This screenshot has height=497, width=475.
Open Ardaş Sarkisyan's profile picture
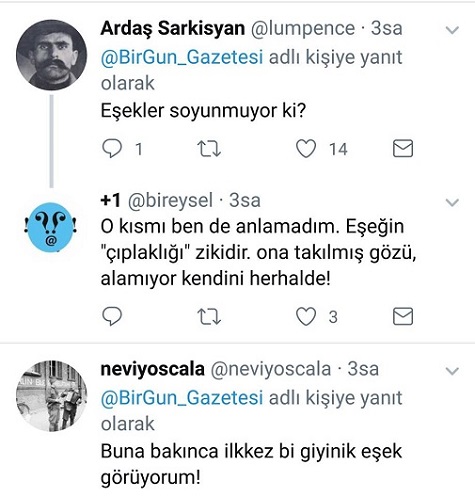tap(51, 55)
